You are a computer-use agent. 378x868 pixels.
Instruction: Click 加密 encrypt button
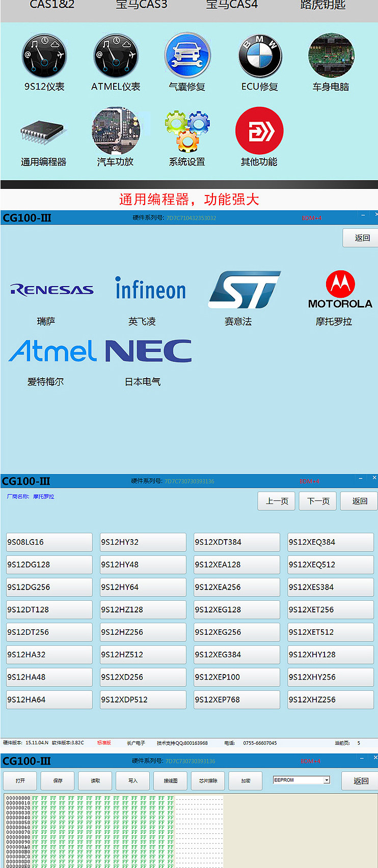click(246, 780)
